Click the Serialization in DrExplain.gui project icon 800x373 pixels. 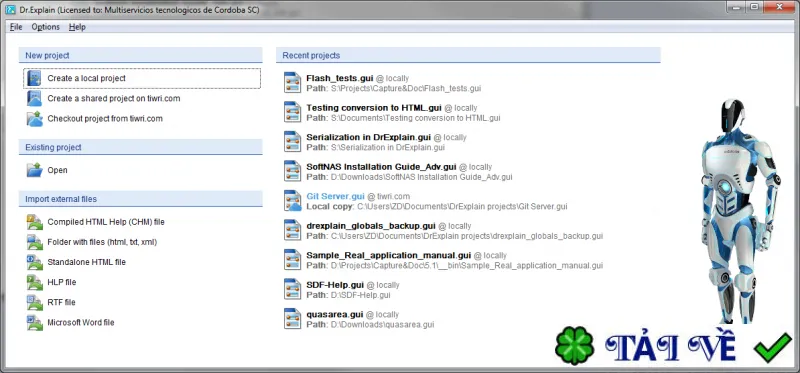pyautogui.click(x=293, y=142)
